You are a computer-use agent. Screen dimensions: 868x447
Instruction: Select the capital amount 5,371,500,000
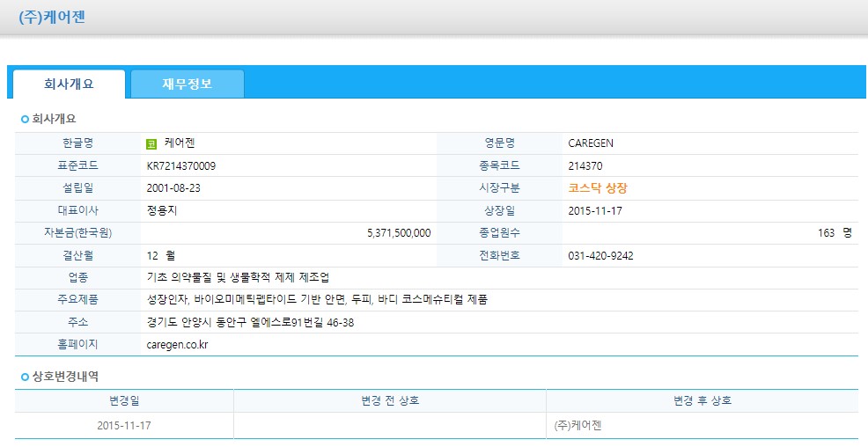(x=399, y=233)
